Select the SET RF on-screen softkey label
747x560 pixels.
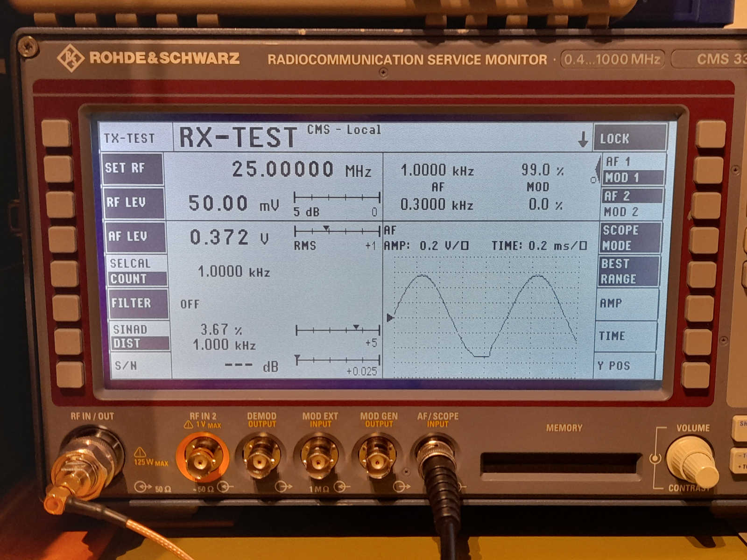133,168
